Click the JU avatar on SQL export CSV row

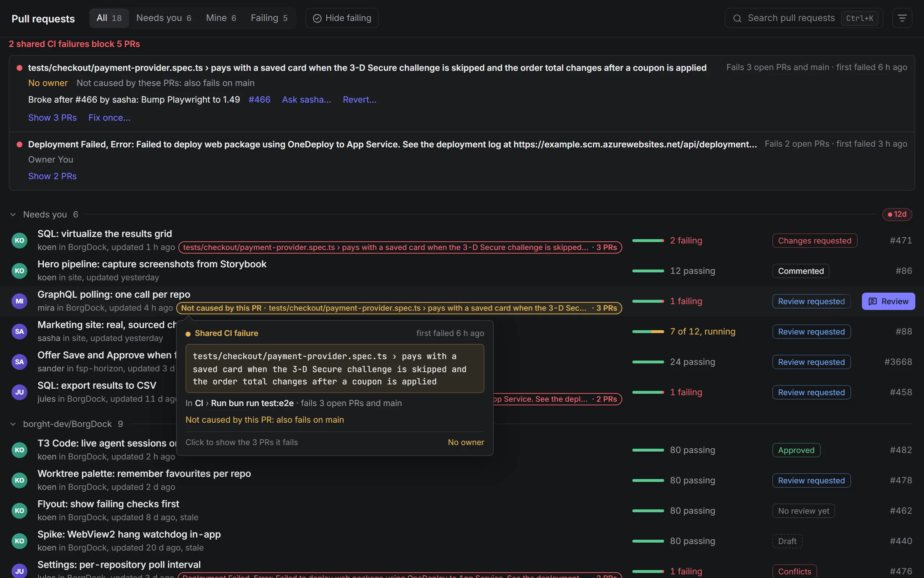19,392
